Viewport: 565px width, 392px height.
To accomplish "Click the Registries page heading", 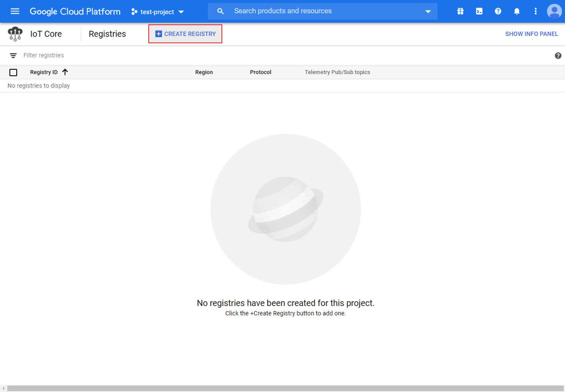I will [x=107, y=34].
